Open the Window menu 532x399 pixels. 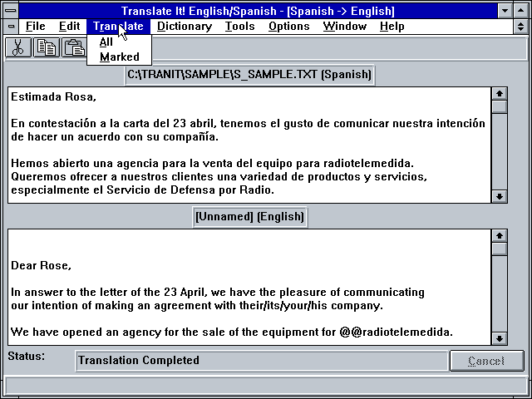coord(345,26)
